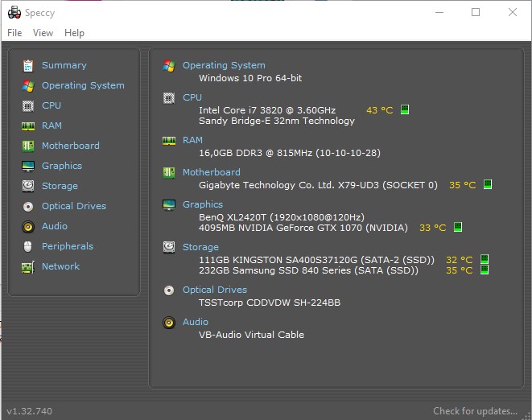The image size is (532, 420).
Task: Click the CPU chip icon in summary pane
Action: coord(169,98)
